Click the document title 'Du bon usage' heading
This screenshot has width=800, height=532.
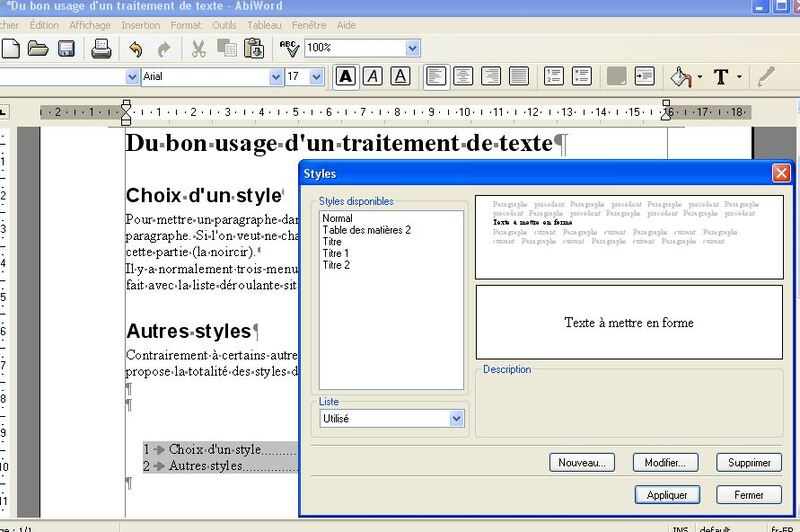pos(339,143)
